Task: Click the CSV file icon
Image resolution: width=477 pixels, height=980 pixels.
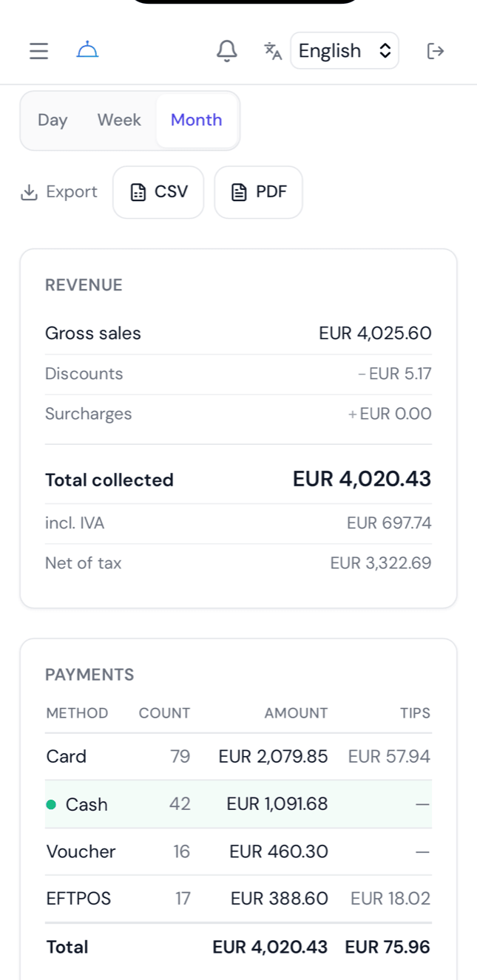Action: coord(138,192)
